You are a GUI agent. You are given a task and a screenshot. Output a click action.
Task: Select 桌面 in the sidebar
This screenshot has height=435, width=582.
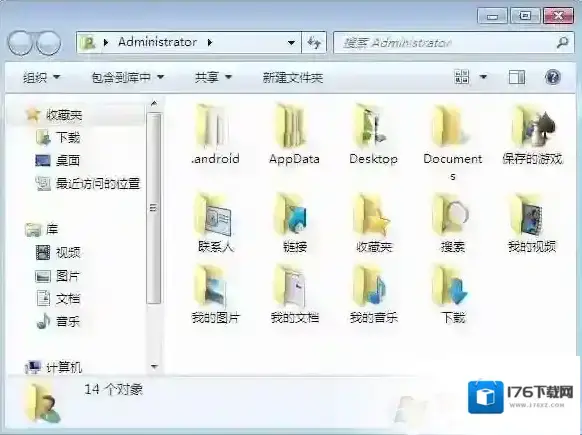pyautogui.click(x=58, y=161)
